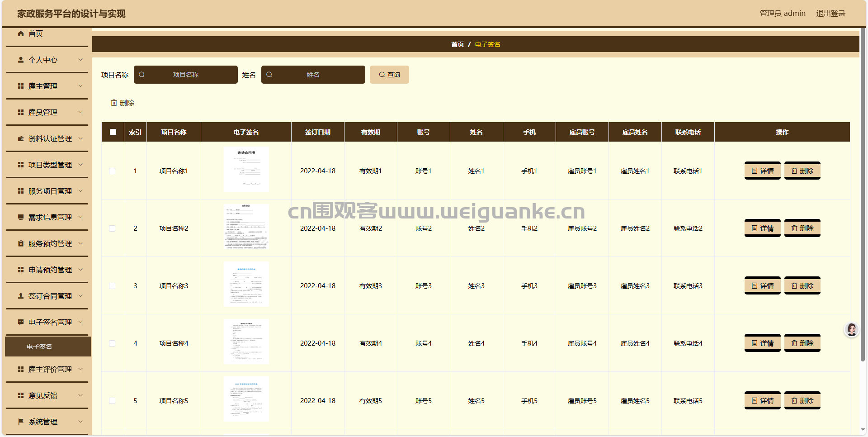This screenshot has width=868, height=437.
Task: Click the grid icon for 雇主评价管理
Action: (x=21, y=369)
